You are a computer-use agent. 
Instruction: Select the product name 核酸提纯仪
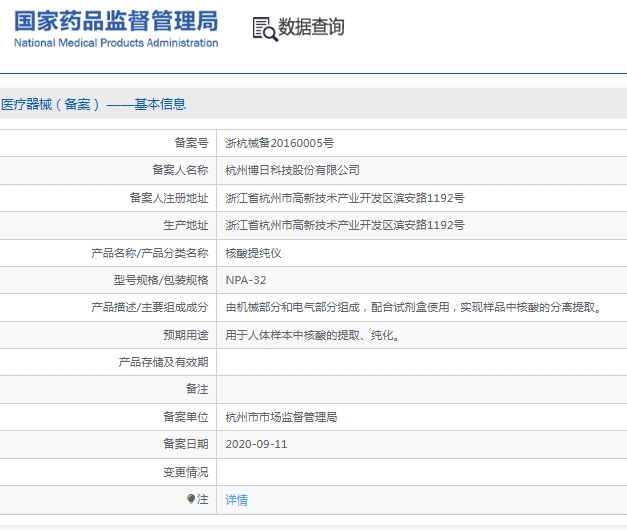(x=253, y=253)
